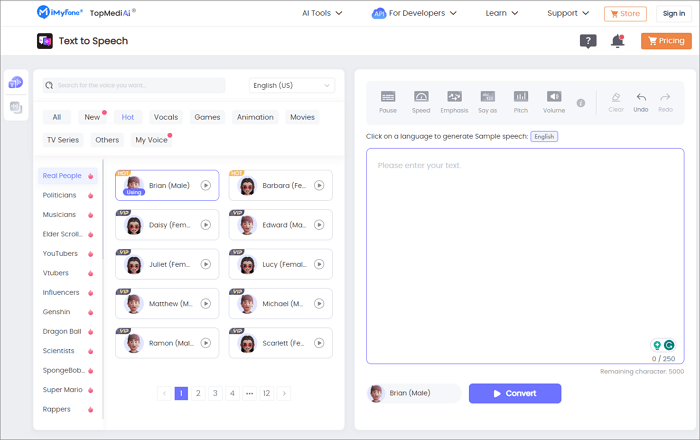Play Brian (Male) voice sample
This screenshot has height=440, width=700.
point(205,185)
